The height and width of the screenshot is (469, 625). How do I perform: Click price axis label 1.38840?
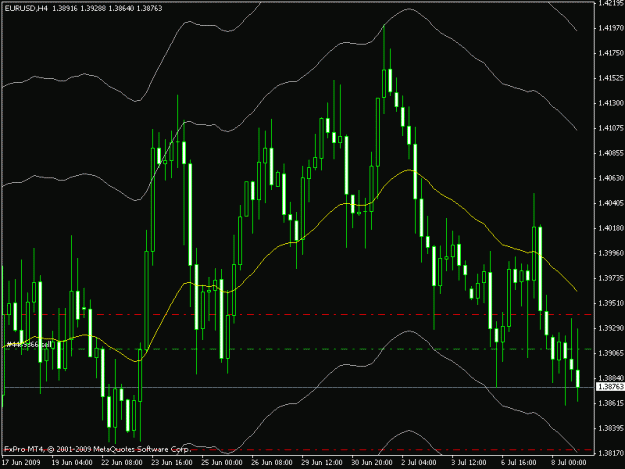[611, 378]
